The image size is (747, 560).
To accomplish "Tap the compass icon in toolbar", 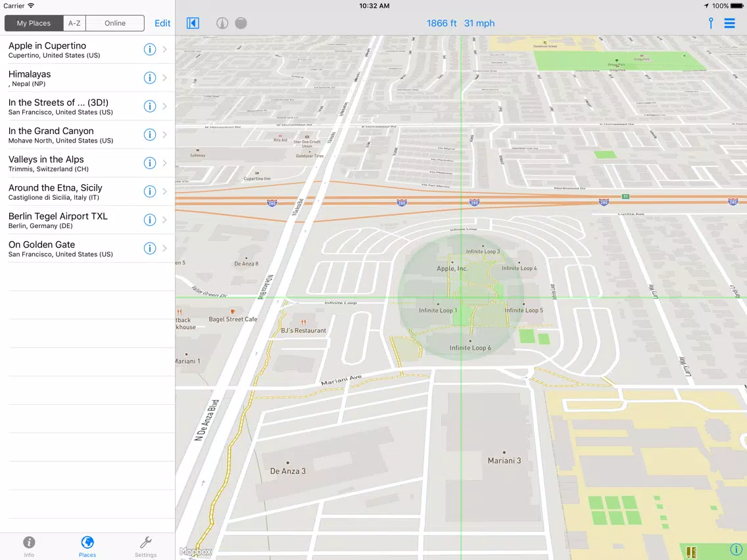I will (222, 23).
